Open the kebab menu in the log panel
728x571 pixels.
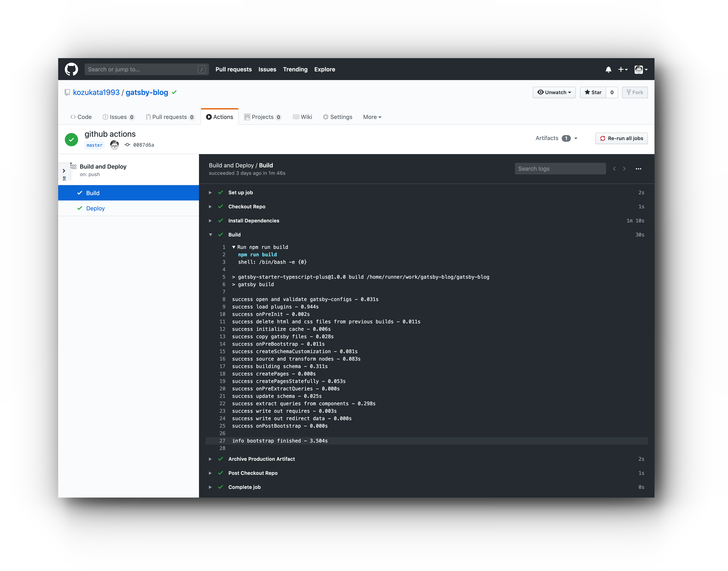[638, 169]
